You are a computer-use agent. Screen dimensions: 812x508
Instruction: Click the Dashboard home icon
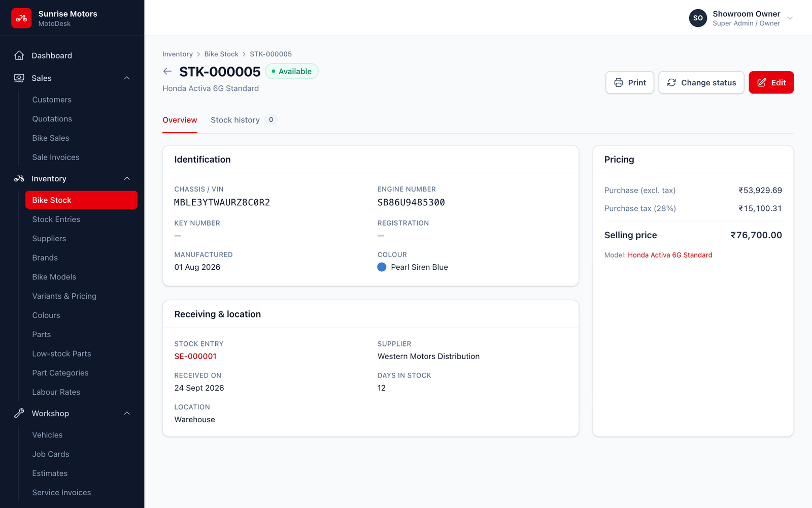pyautogui.click(x=19, y=55)
